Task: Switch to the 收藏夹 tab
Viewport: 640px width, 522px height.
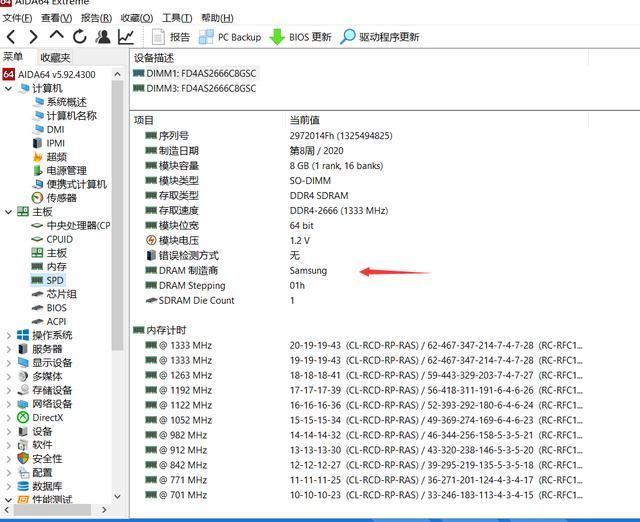Action: coord(56,58)
